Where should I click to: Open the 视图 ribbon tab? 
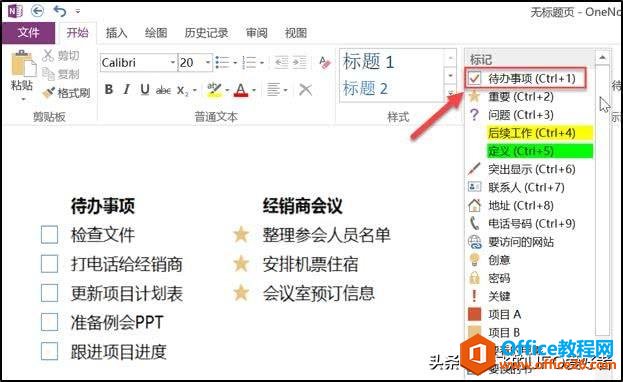coord(296,33)
